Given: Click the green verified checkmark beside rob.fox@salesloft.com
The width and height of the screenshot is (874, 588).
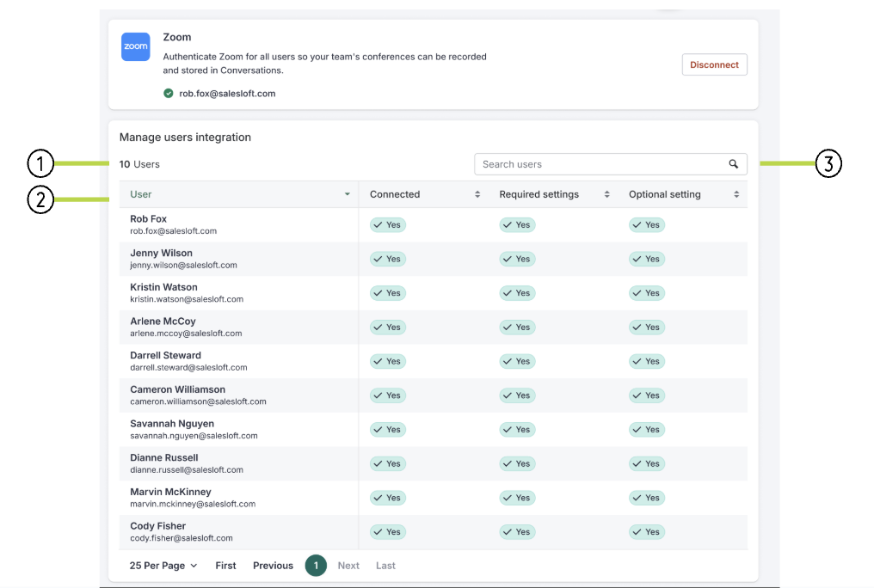Looking at the screenshot, I should pos(169,93).
